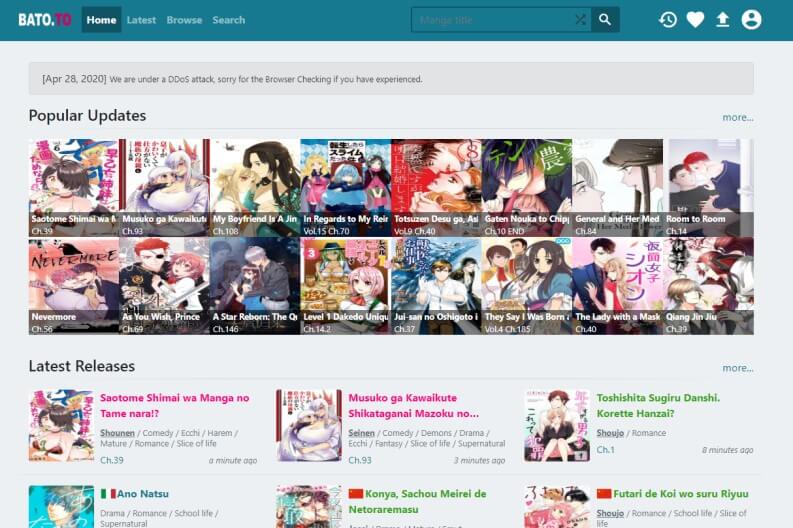Open the Browse nav item
The image size is (793, 528).
(x=184, y=20)
